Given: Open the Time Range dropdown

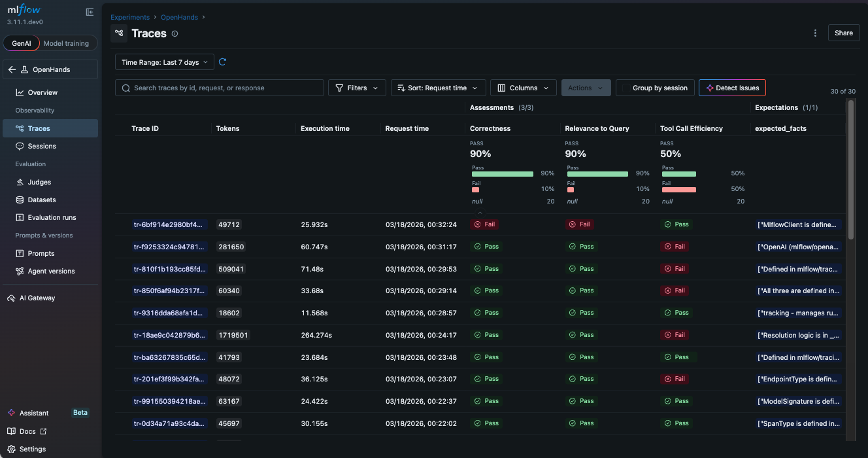Looking at the screenshot, I should 163,62.
